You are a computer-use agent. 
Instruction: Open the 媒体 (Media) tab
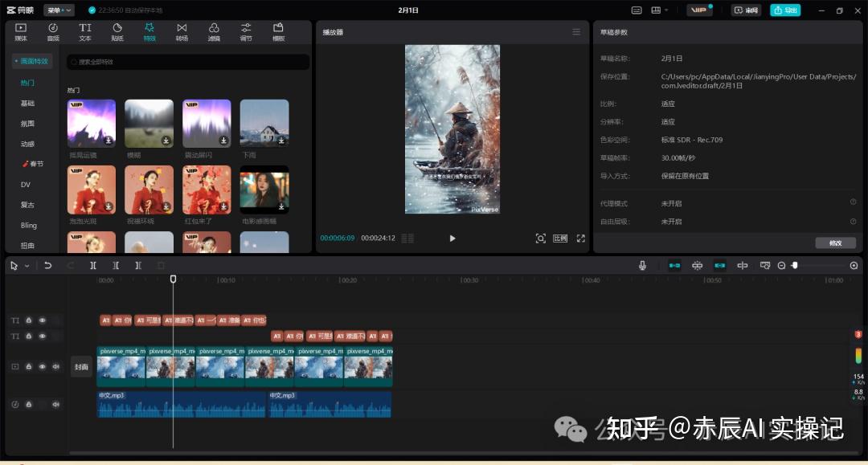pos(21,32)
